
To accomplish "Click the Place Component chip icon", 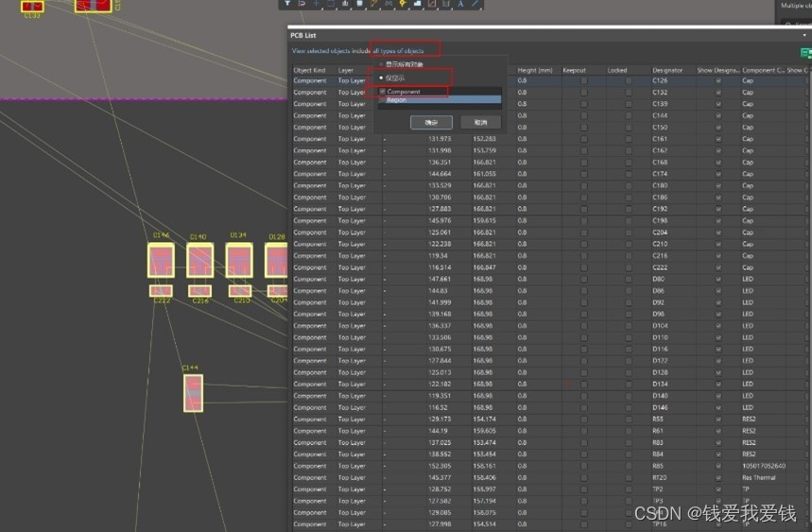I will (x=359, y=4).
